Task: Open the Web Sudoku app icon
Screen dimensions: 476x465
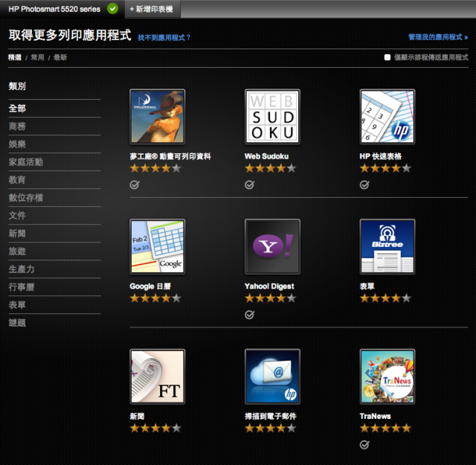Action: coord(272,117)
